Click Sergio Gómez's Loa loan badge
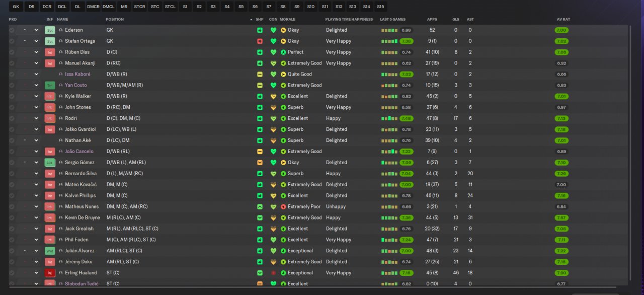644x295 pixels. (50, 163)
